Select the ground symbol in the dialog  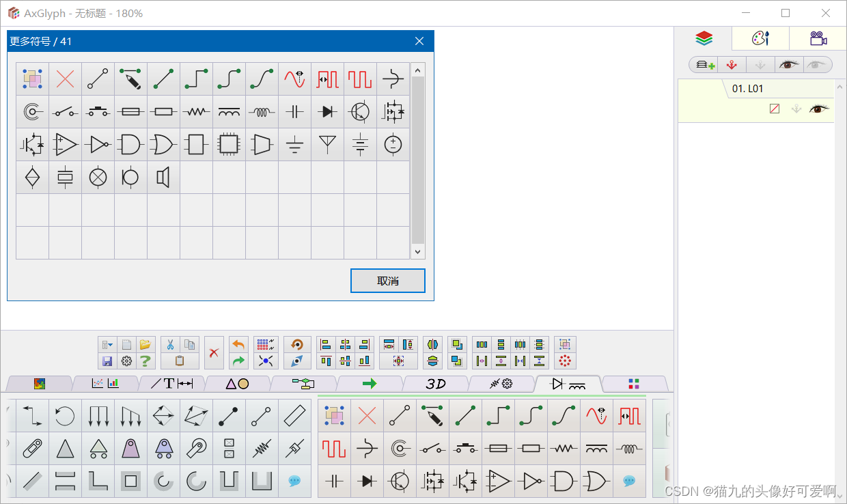294,144
